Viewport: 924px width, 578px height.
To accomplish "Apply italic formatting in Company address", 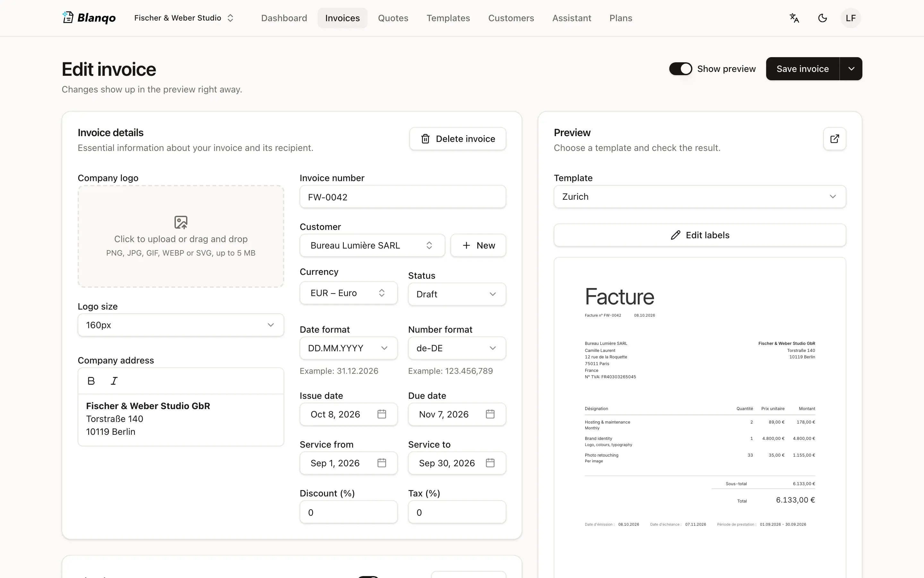I will (x=114, y=381).
